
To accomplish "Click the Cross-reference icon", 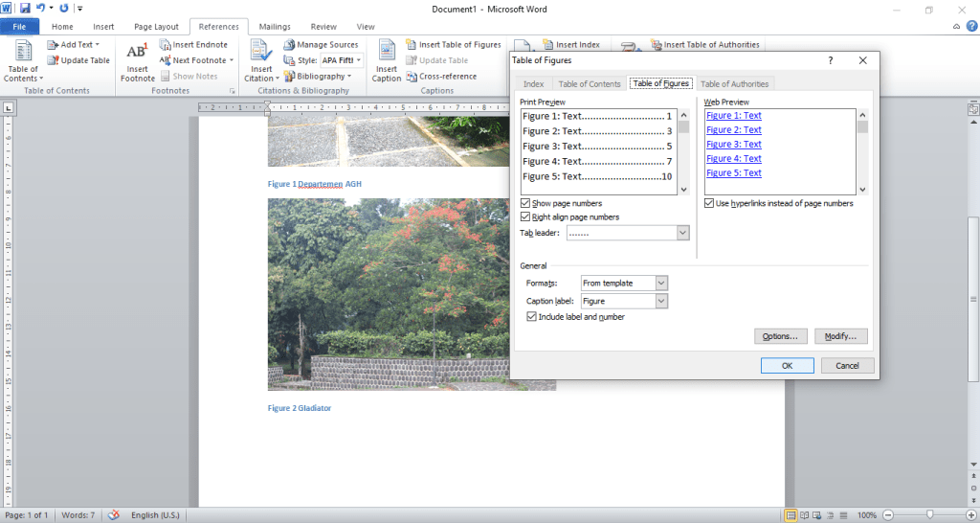I will [x=412, y=77].
